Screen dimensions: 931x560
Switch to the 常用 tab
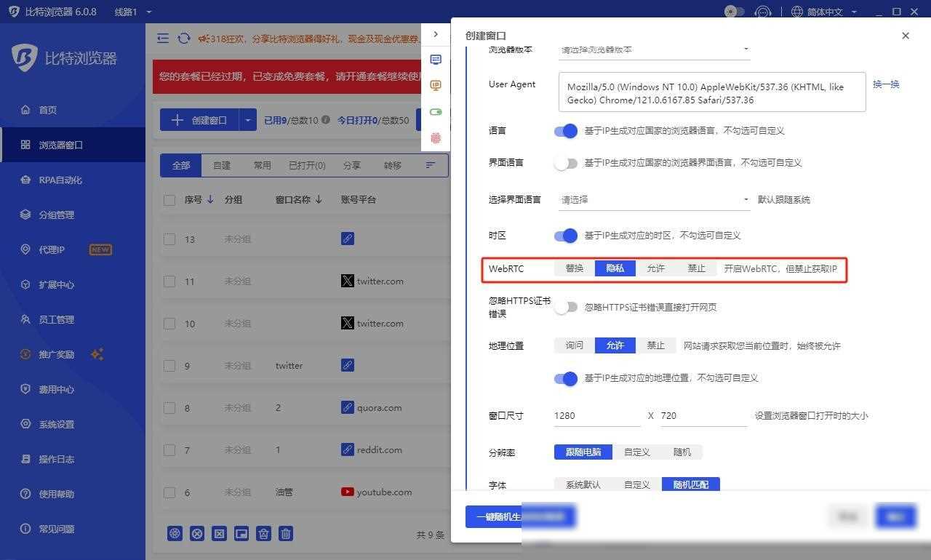[x=263, y=165]
